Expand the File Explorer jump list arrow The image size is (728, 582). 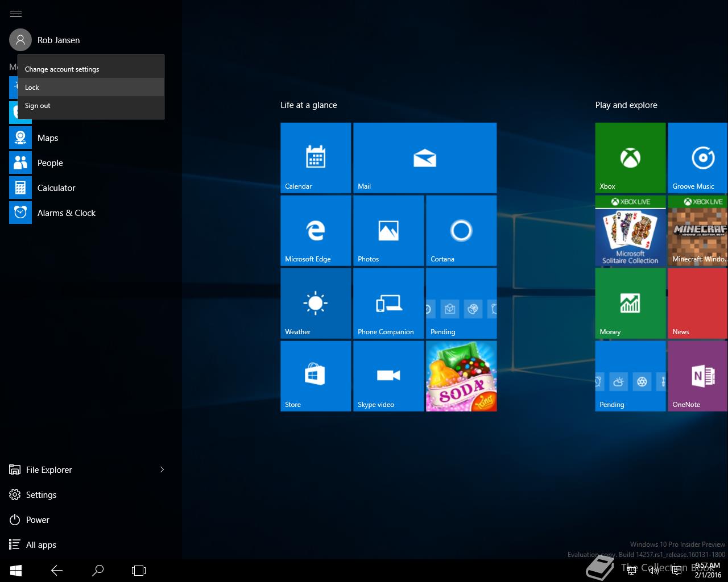162,469
